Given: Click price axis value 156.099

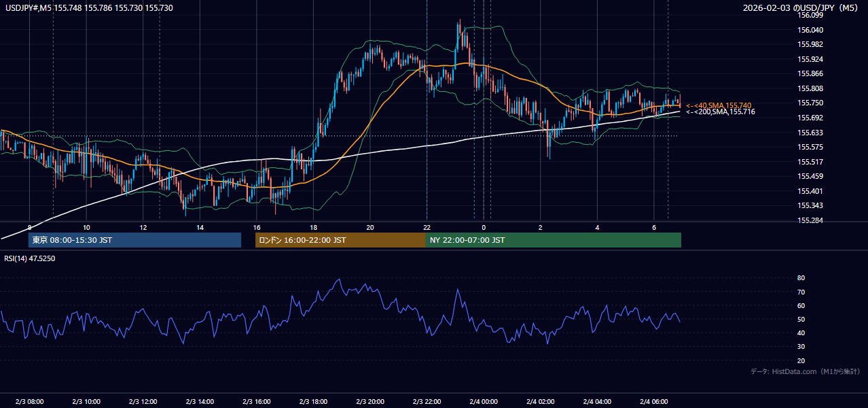Looking at the screenshot, I should pos(810,15).
